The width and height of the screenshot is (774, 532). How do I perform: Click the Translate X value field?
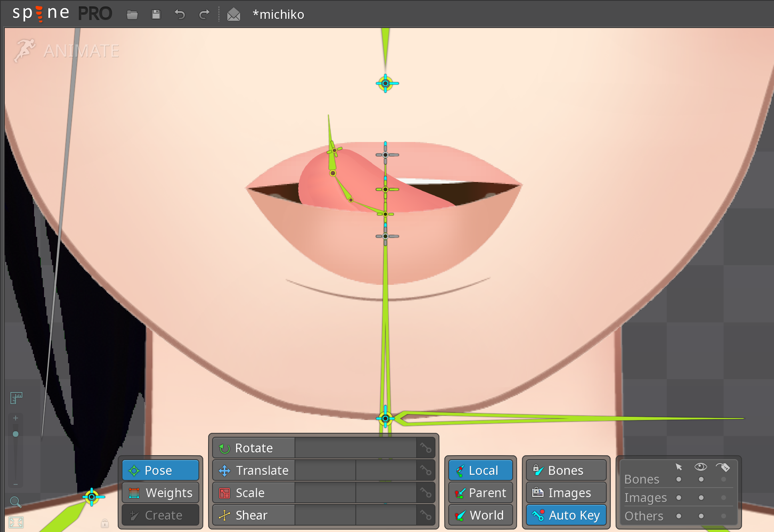point(325,470)
